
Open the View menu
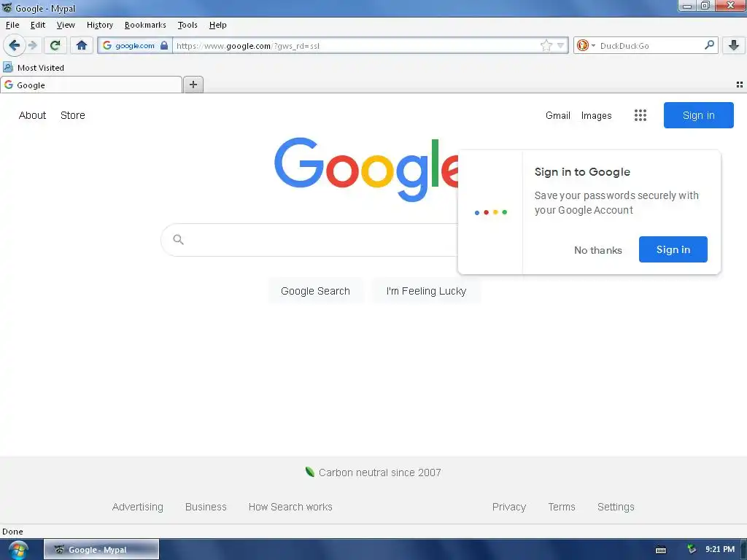click(x=65, y=25)
